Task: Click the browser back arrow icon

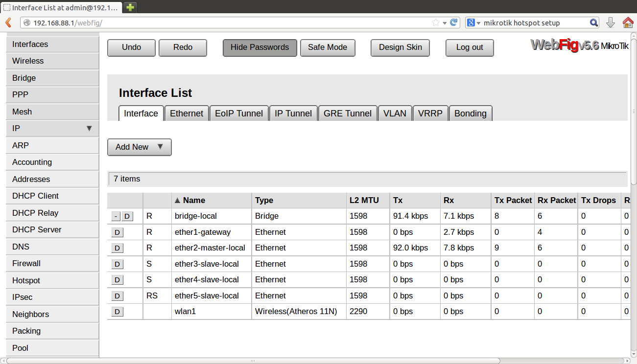Action: pos(8,23)
